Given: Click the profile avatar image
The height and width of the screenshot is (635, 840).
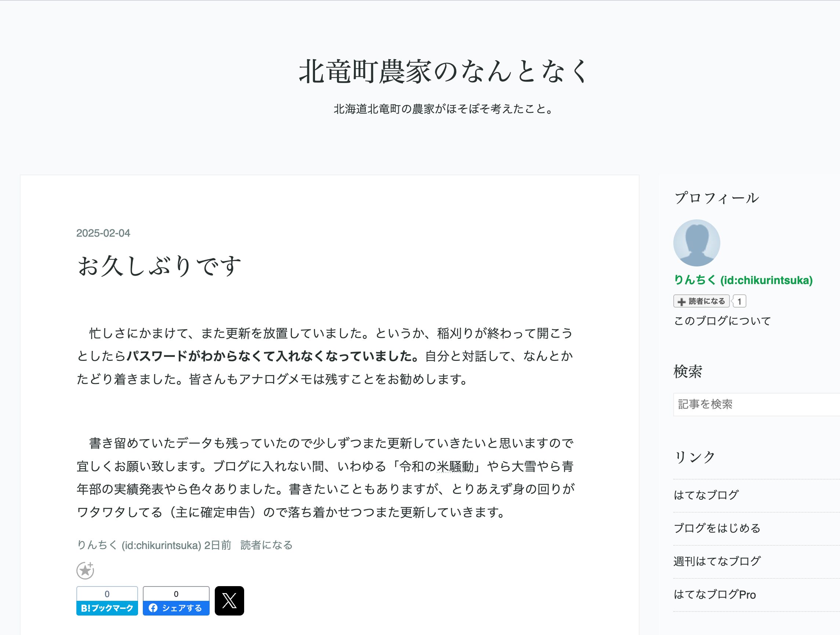Looking at the screenshot, I should point(696,243).
